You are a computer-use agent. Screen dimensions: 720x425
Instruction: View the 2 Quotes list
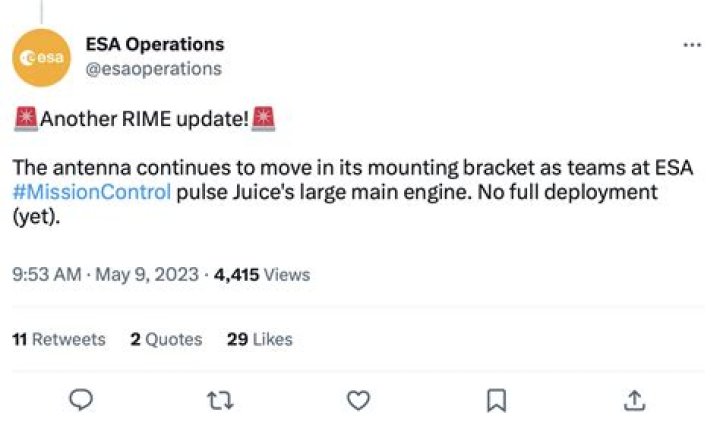pos(166,339)
